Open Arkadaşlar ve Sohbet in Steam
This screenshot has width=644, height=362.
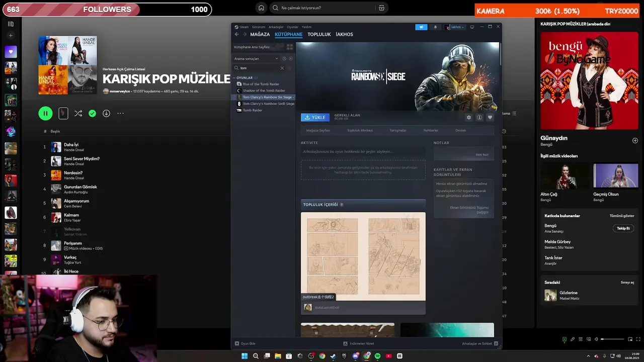tap(479, 343)
